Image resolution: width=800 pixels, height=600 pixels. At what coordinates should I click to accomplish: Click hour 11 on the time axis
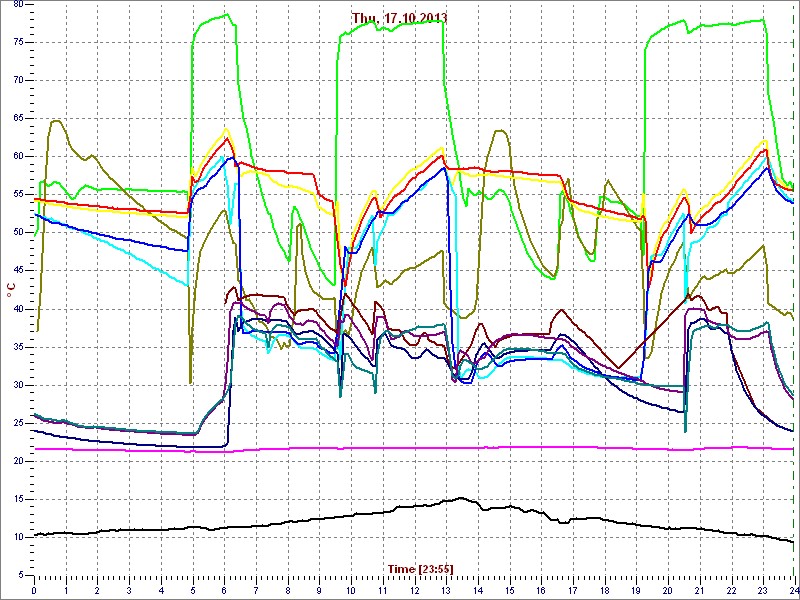382,591
